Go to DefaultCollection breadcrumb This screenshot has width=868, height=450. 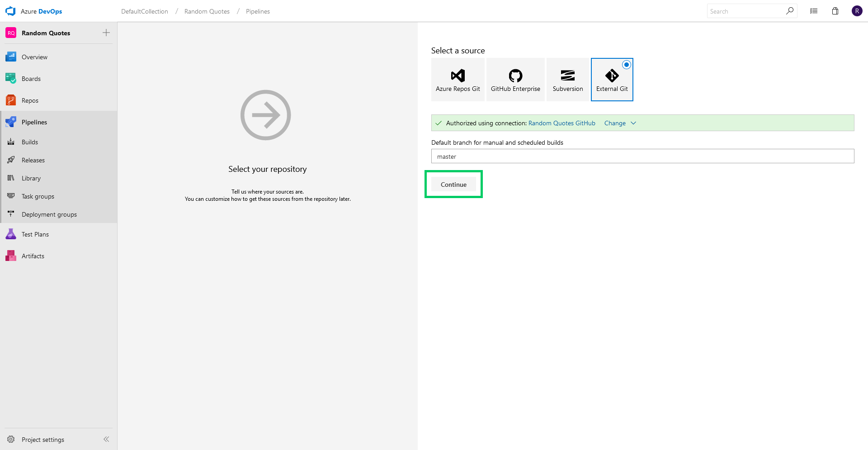pyautogui.click(x=145, y=11)
